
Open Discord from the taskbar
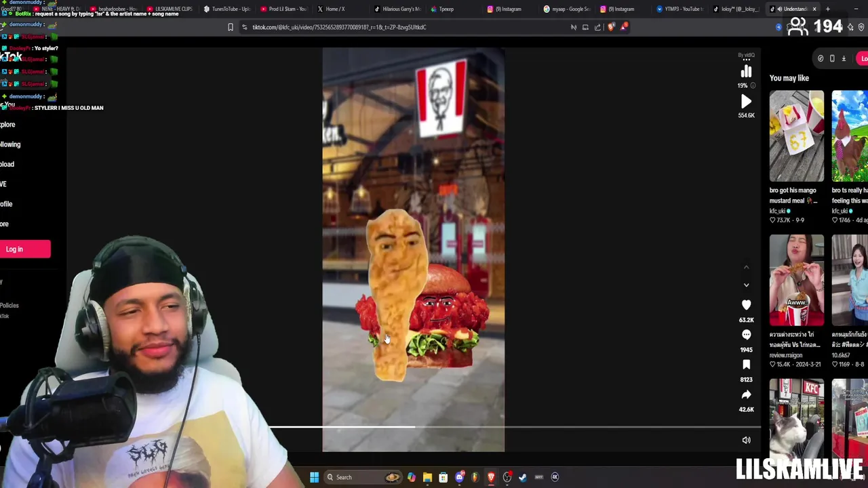(x=459, y=477)
